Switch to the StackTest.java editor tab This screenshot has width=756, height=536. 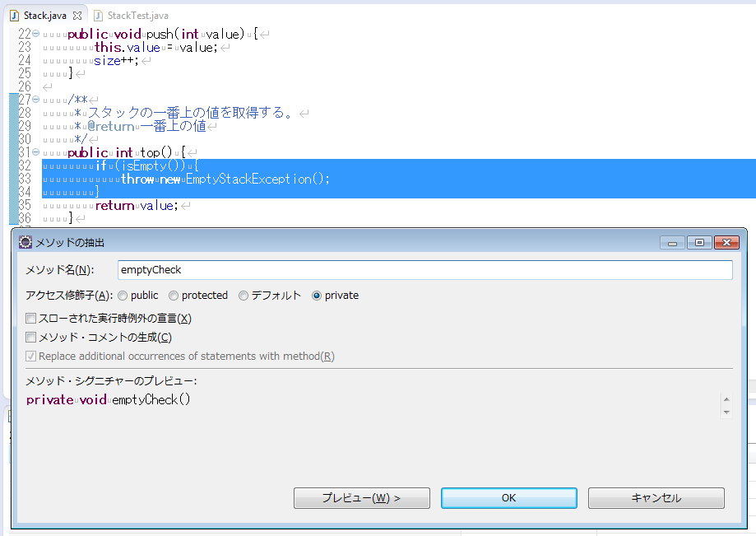[138, 16]
